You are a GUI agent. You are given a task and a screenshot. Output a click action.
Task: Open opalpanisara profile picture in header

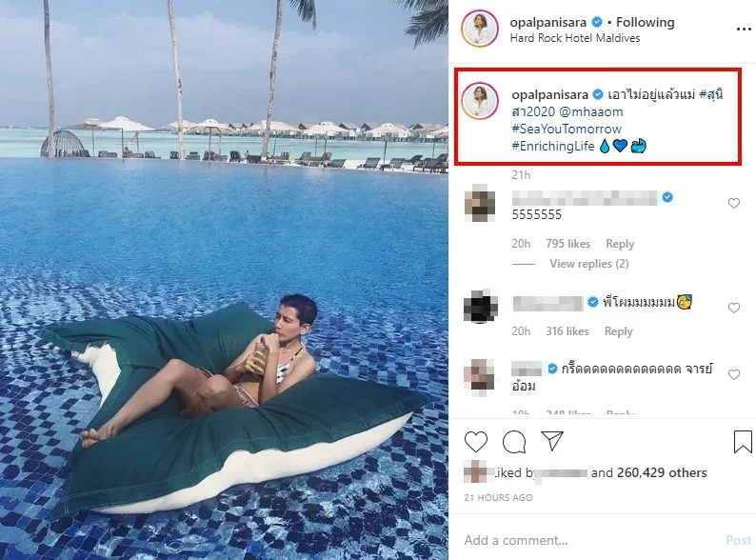pyautogui.click(x=480, y=30)
